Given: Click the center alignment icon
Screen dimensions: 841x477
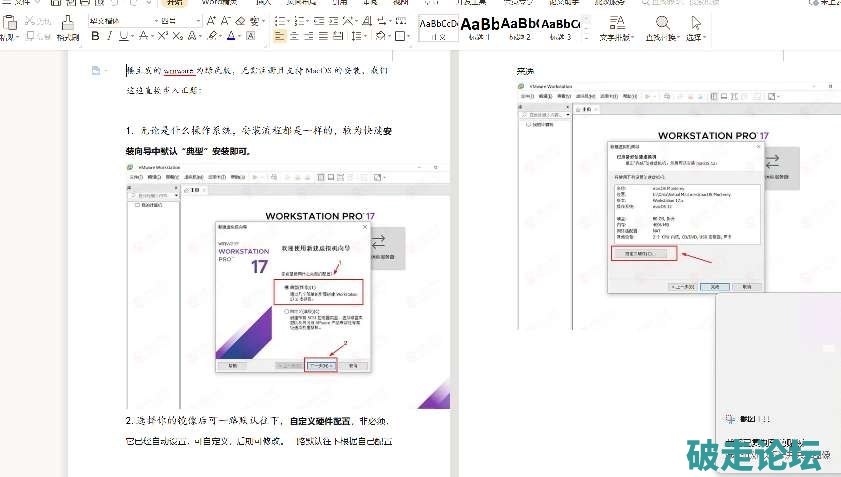Looking at the screenshot, I should point(296,36).
